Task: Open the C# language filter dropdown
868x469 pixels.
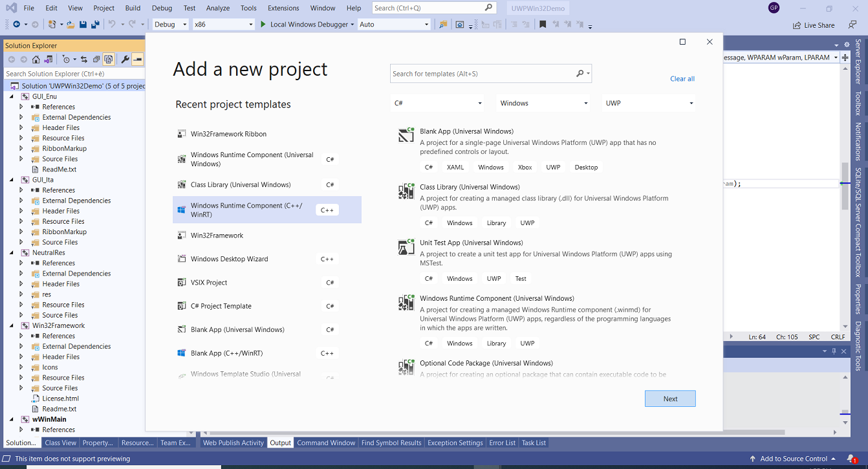Action: click(x=437, y=103)
